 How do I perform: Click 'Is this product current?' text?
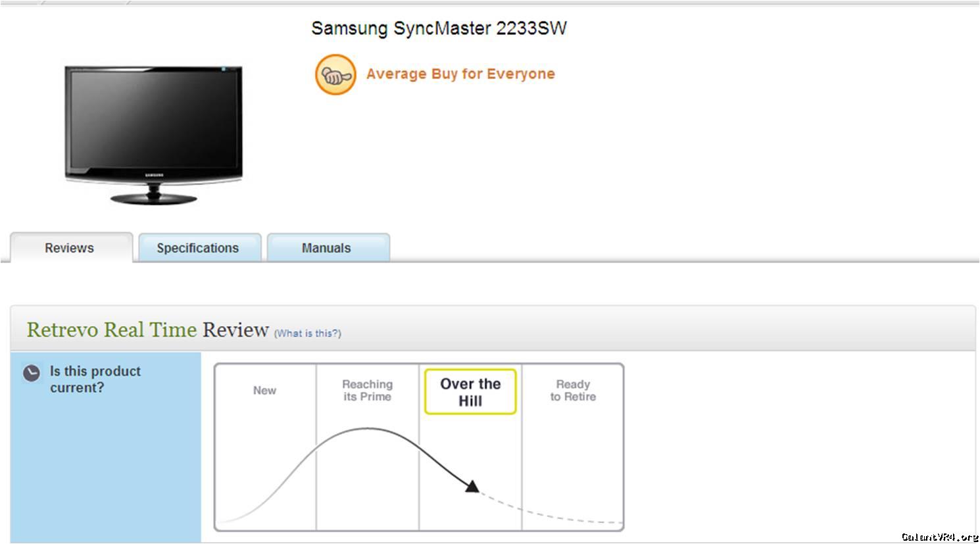[95, 380]
